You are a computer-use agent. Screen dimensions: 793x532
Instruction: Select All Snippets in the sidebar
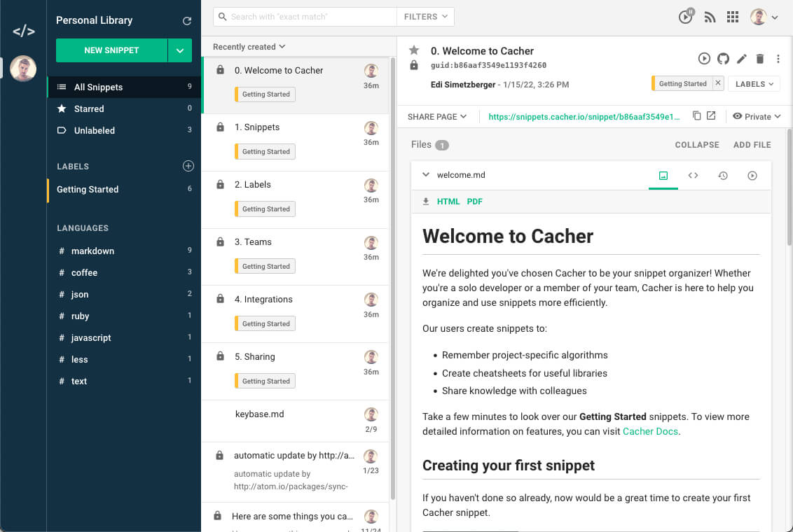tap(124, 87)
